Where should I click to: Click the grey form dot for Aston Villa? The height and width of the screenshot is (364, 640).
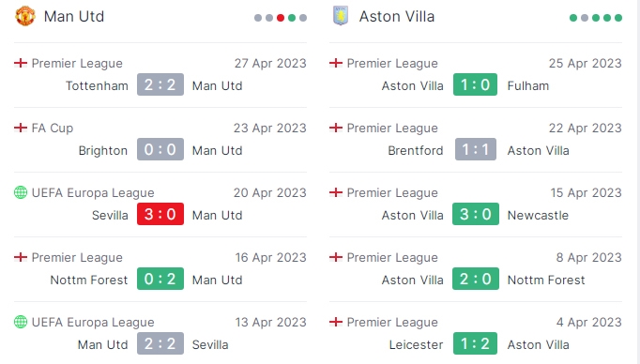[585, 18]
